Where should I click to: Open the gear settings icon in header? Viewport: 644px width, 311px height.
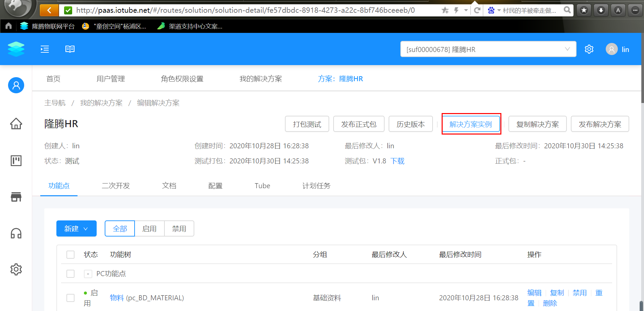click(589, 49)
